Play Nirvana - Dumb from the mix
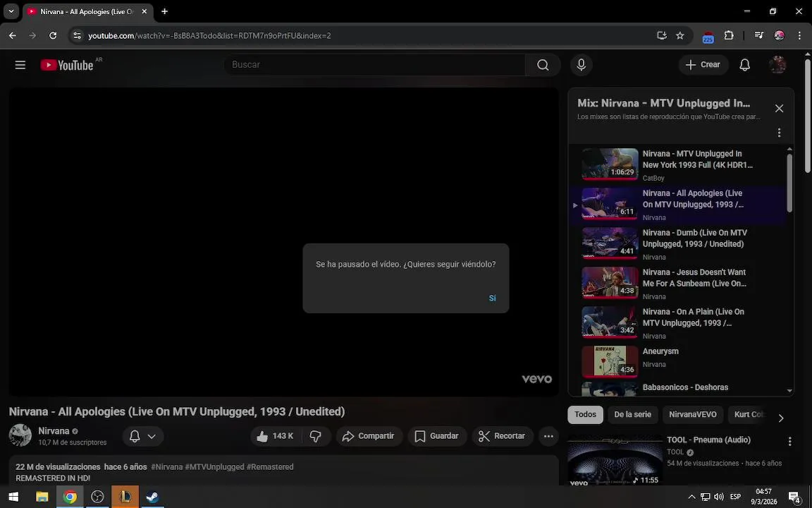This screenshot has width=812, height=508. click(677, 244)
